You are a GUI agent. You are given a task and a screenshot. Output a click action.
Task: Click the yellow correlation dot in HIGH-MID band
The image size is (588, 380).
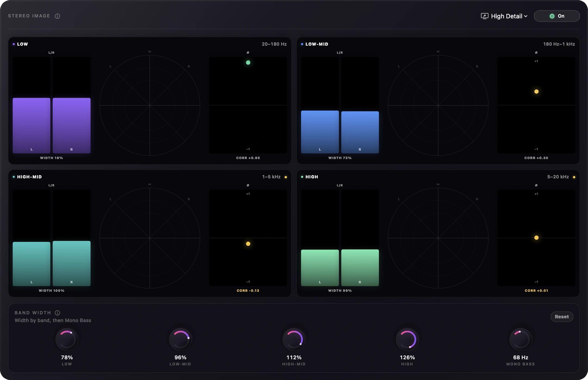pyautogui.click(x=248, y=244)
